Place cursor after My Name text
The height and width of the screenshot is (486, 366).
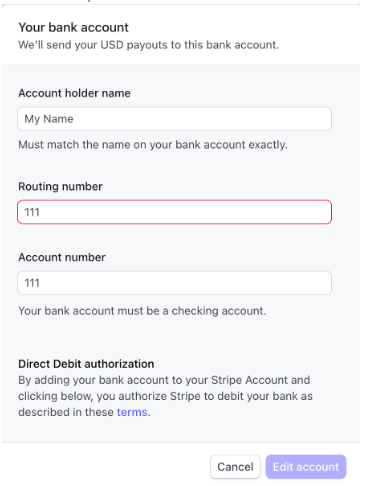[x=74, y=119]
